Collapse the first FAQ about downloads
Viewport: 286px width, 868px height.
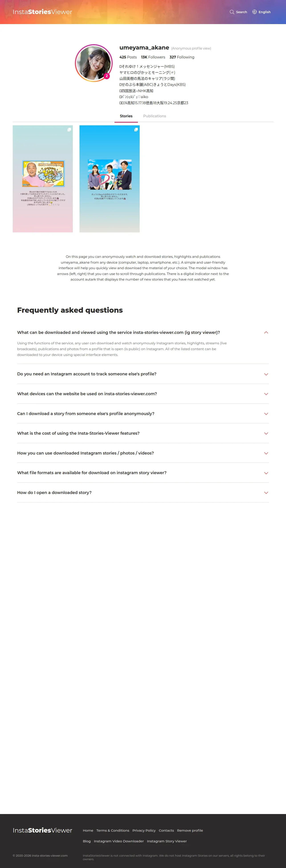(266, 333)
